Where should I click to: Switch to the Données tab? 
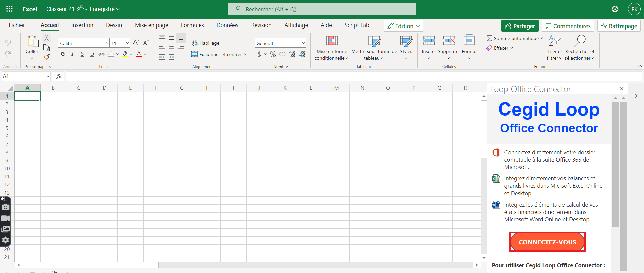[227, 25]
